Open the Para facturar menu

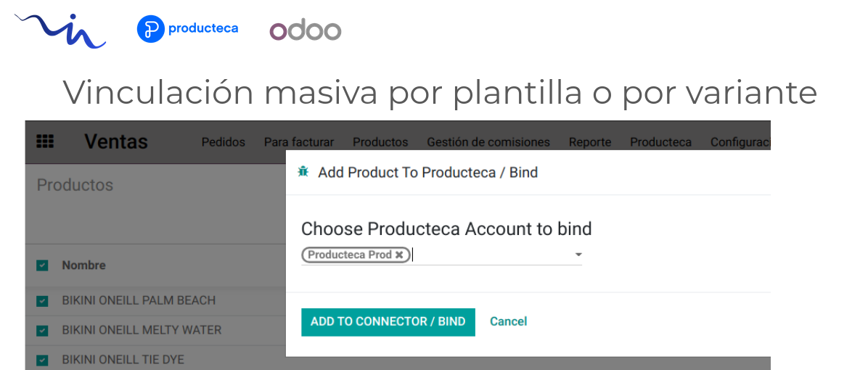point(299,142)
